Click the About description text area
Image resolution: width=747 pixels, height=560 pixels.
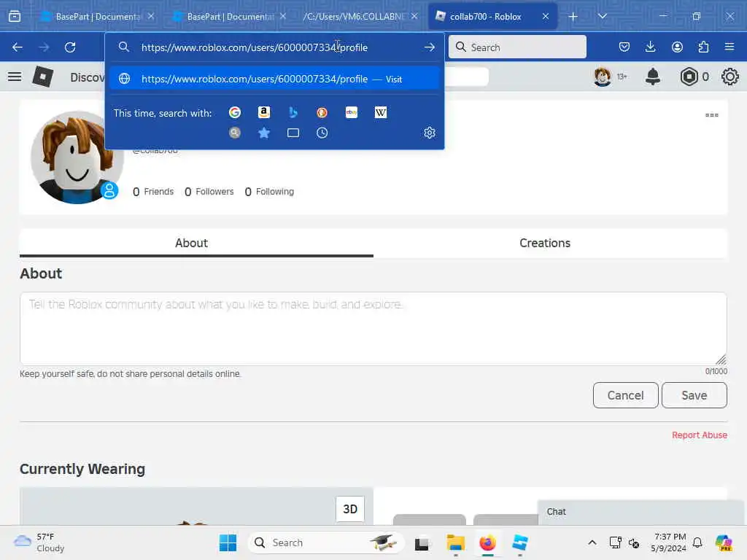click(373, 329)
